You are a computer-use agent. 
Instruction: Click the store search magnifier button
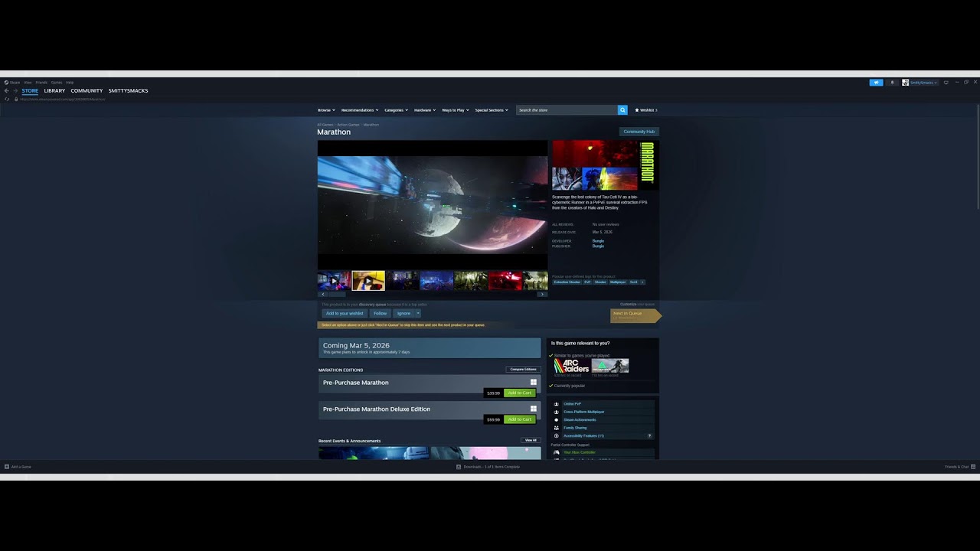coord(622,110)
